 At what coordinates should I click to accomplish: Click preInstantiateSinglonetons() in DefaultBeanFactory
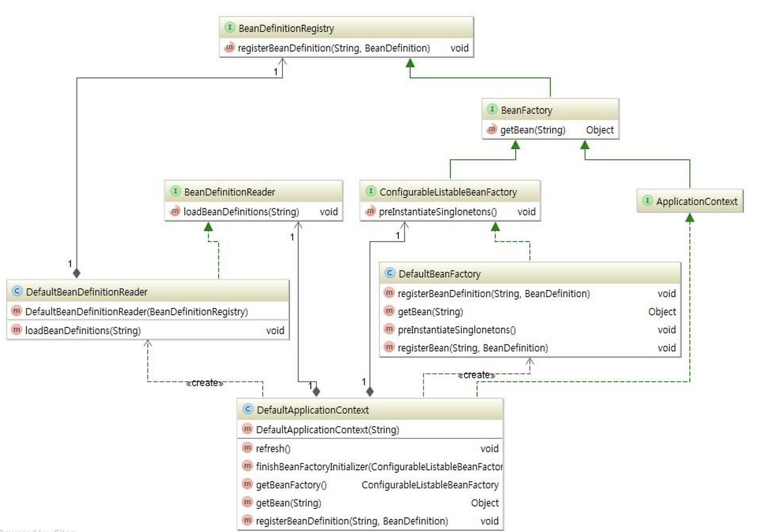[457, 330]
